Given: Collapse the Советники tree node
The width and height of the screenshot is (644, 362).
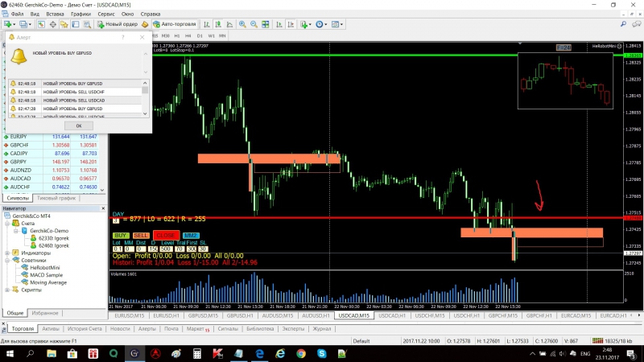Looking at the screenshot, I should coord(7,261).
